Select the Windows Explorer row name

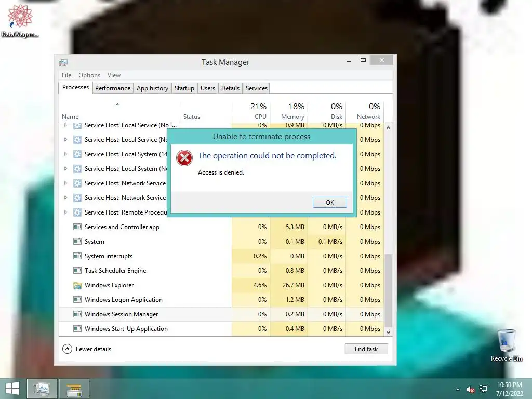109,285
